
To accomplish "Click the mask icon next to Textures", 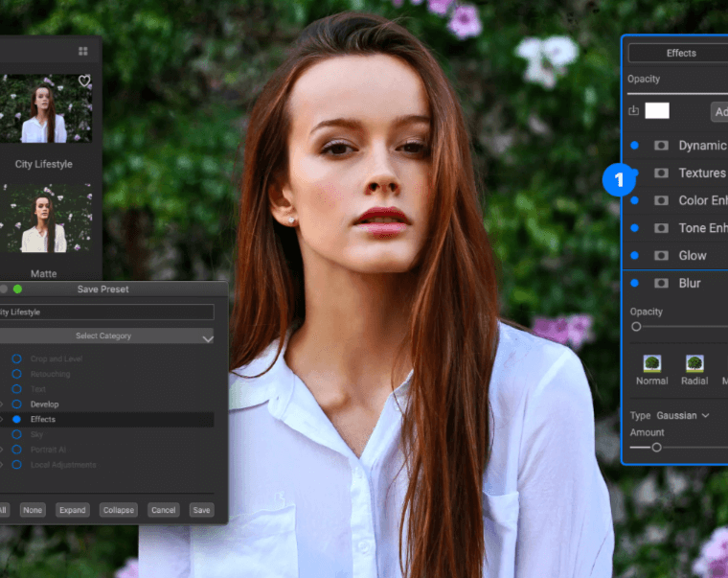I will click(x=661, y=173).
